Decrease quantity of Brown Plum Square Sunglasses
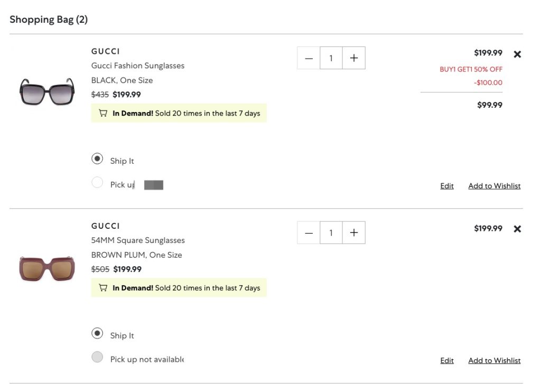The height and width of the screenshot is (392, 541). pos(309,233)
